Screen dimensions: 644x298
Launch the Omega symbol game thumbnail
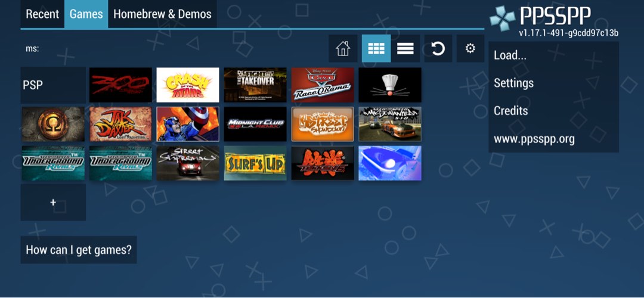coord(53,124)
